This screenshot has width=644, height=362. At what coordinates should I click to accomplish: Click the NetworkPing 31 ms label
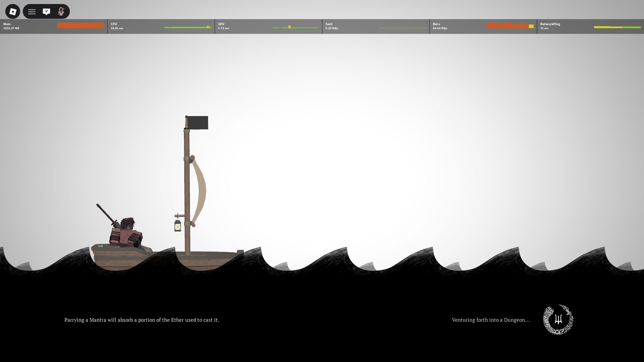pos(550,26)
